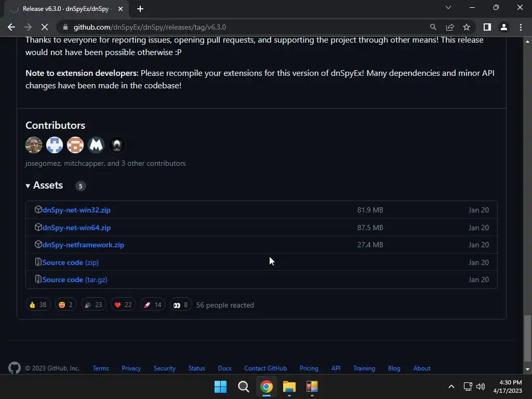
Task: Click zip file icon beside Source code (tar.gz)
Action: pyautogui.click(x=38, y=279)
